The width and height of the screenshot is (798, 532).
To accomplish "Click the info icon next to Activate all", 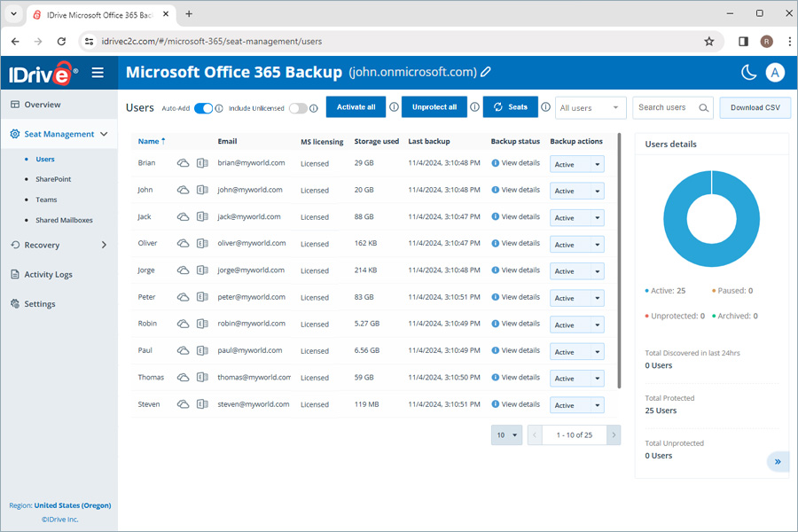I will [394, 107].
